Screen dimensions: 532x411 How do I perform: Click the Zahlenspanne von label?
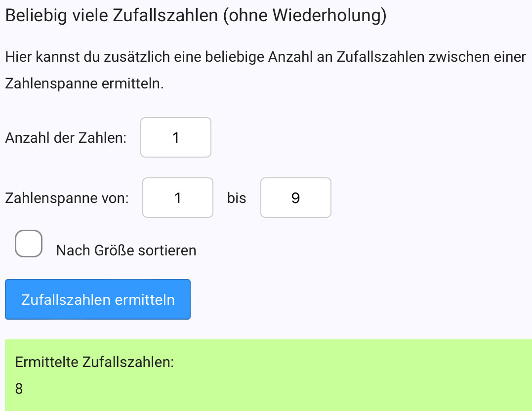coord(67,198)
